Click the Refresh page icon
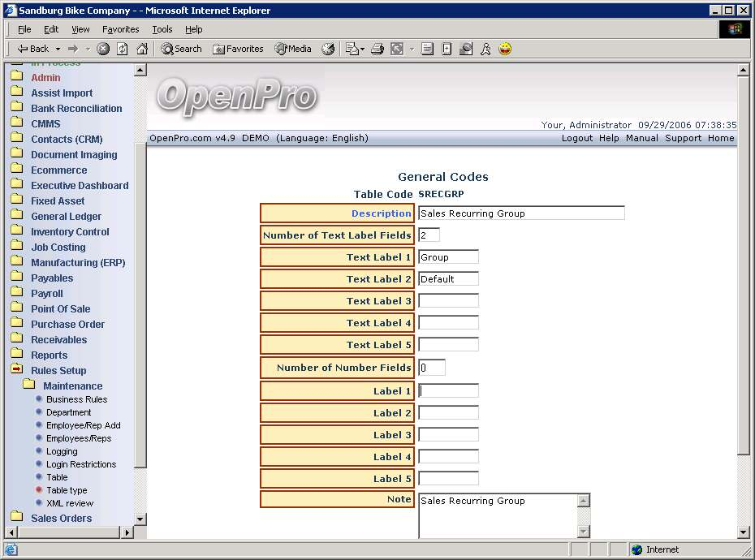The width and height of the screenshot is (755, 560). pos(122,49)
